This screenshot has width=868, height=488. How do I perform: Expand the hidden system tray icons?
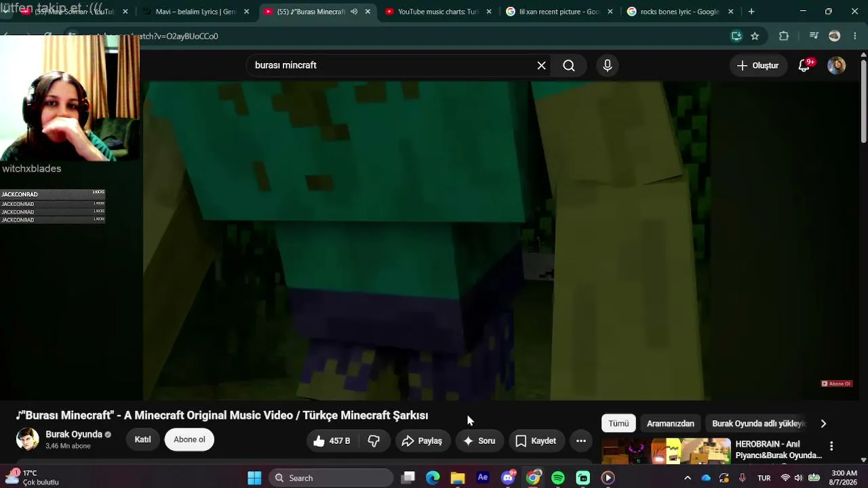[x=687, y=478]
